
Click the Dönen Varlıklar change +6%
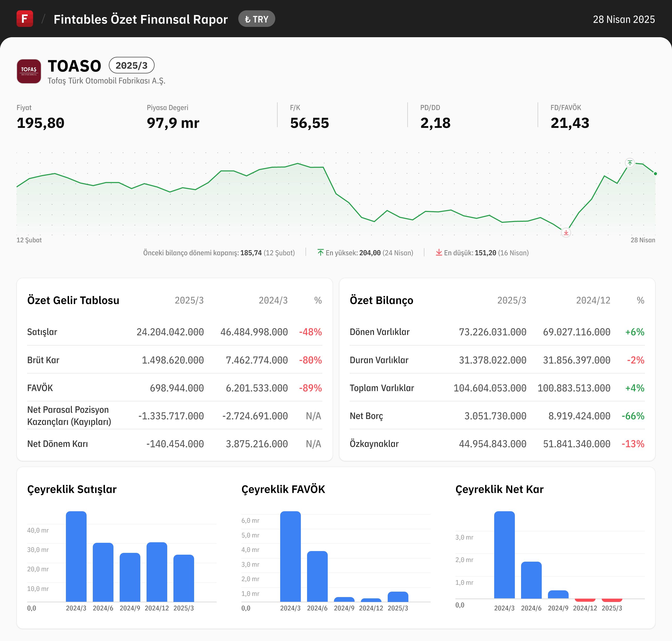(635, 332)
